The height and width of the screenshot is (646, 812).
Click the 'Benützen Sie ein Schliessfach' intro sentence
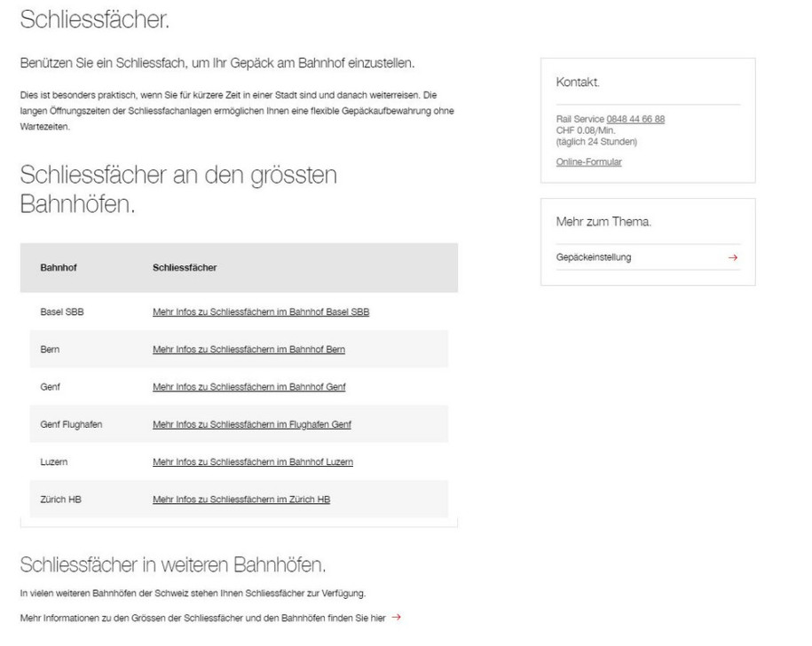click(217, 63)
